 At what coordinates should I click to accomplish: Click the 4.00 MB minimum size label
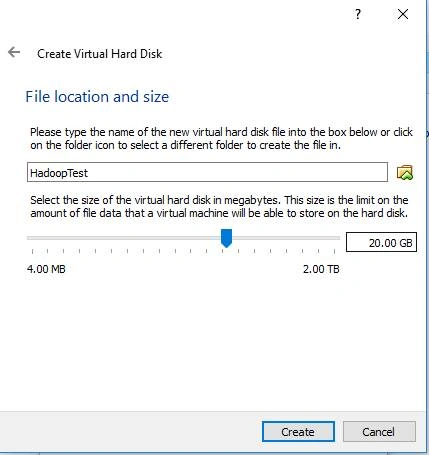point(46,269)
